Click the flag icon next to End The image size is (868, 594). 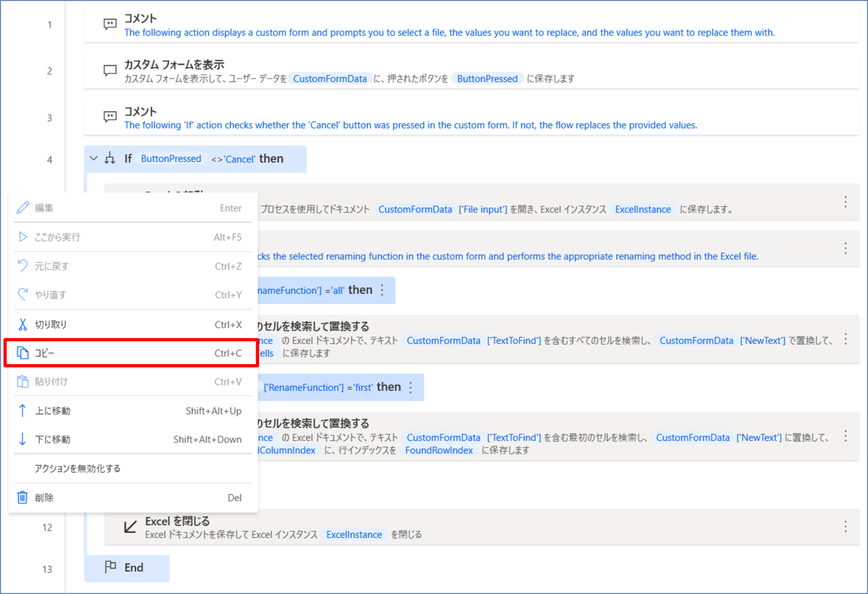pos(111,567)
